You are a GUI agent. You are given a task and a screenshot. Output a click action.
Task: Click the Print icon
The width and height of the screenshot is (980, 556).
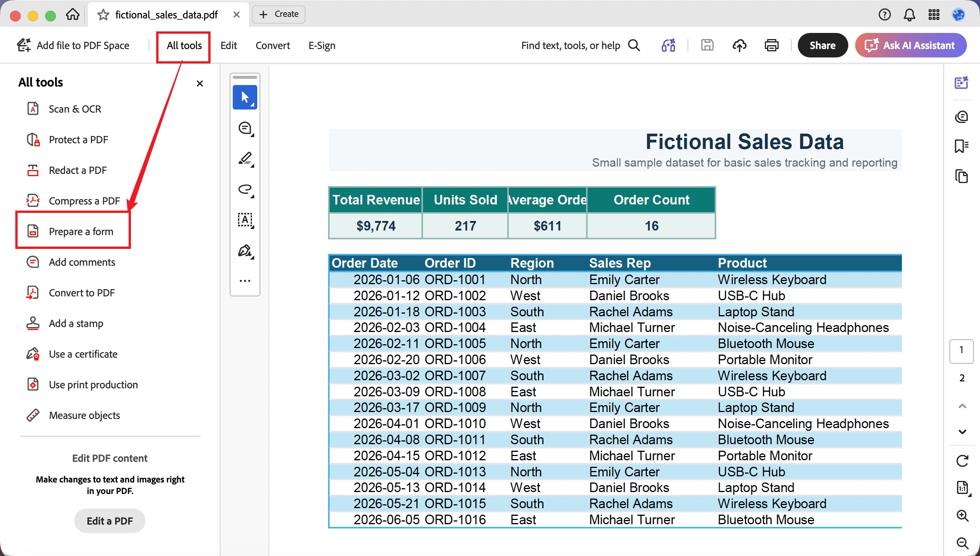click(x=771, y=45)
